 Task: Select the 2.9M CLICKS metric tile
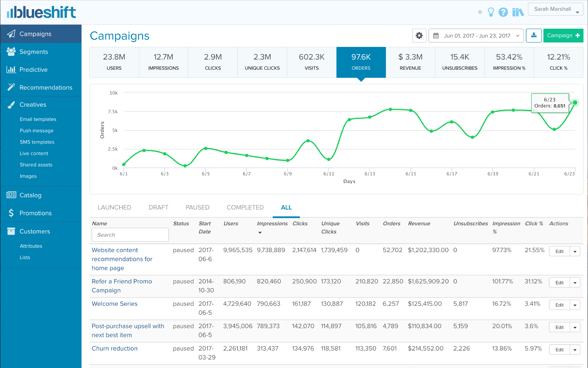click(213, 62)
